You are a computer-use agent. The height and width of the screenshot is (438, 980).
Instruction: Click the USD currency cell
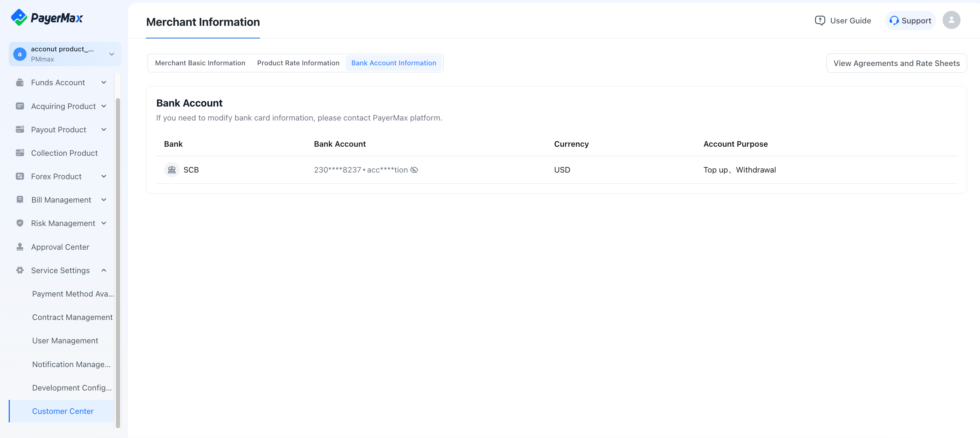562,170
